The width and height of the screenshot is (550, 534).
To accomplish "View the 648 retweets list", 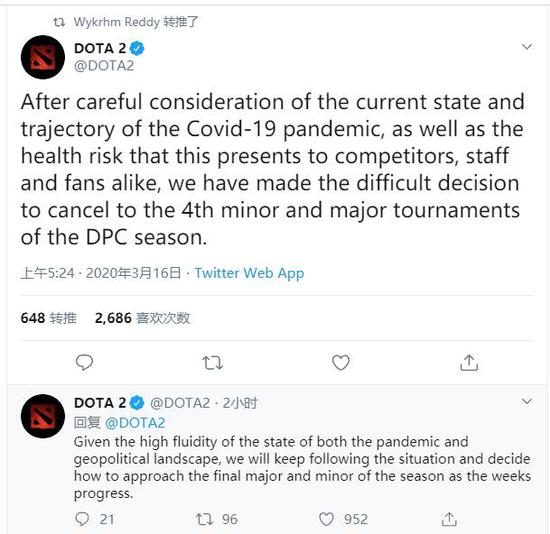I will pos(48,318).
